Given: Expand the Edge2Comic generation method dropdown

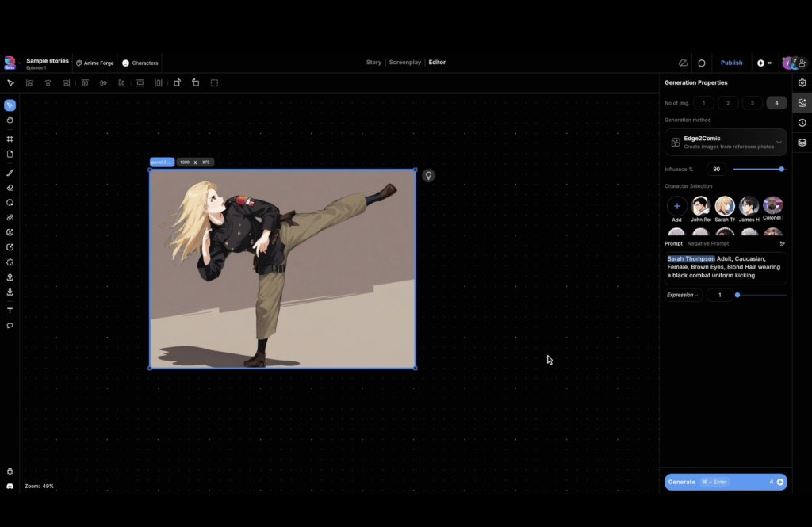Looking at the screenshot, I should pyautogui.click(x=779, y=143).
